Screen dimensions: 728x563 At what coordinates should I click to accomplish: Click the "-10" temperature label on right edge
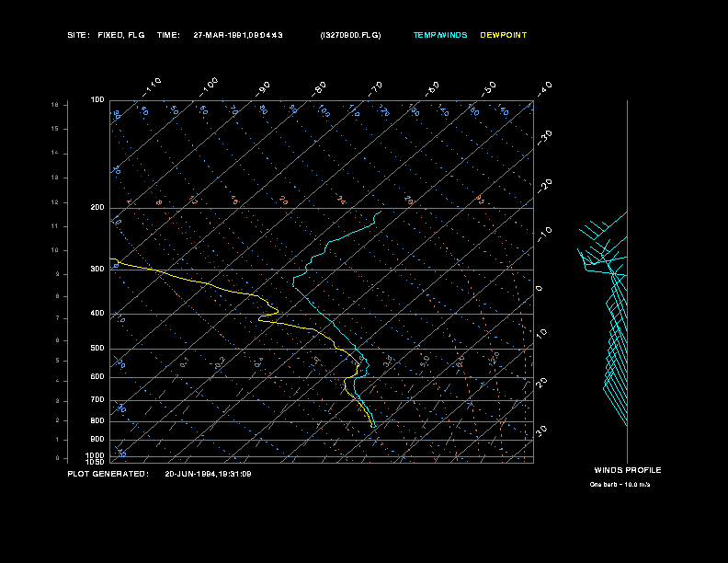click(x=545, y=234)
